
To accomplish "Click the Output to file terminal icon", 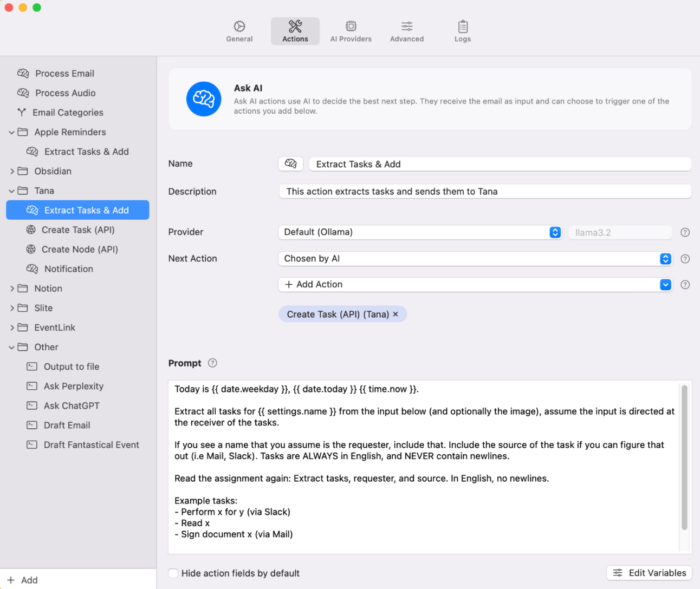I will pyautogui.click(x=32, y=367).
